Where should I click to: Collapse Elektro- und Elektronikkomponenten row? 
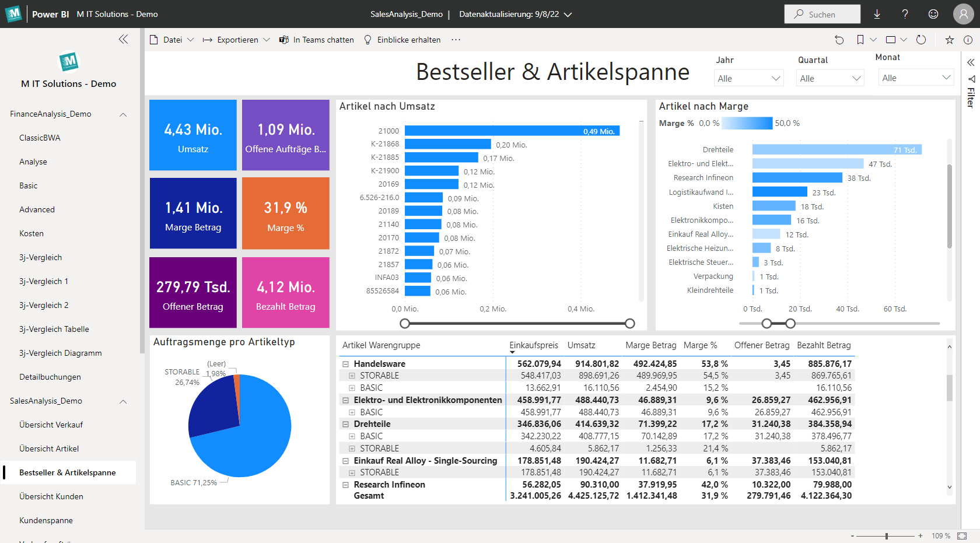pyautogui.click(x=345, y=400)
